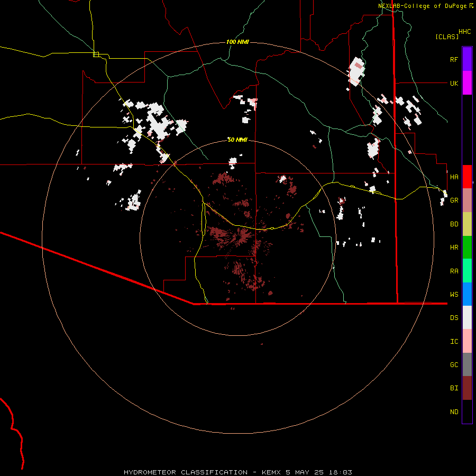The height and width of the screenshot is (476, 476).
Task: Click the RA legend label
Action: (454, 271)
